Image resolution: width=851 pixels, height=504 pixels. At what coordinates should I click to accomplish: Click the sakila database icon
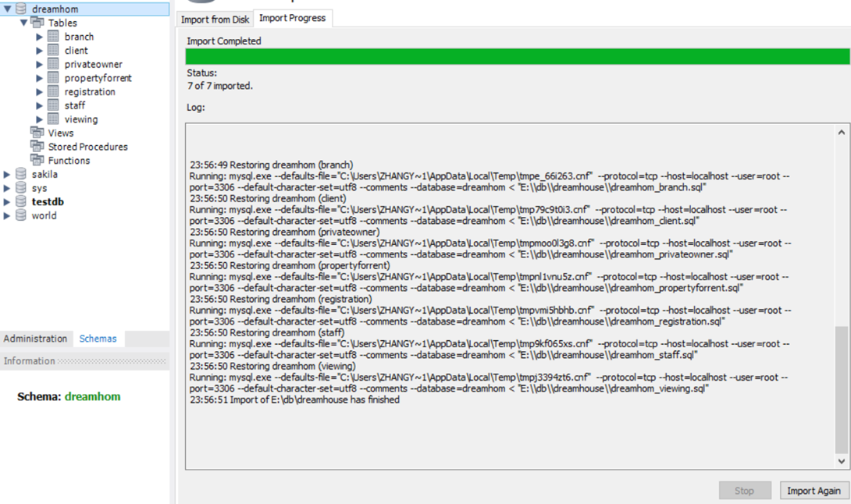pos(20,174)
